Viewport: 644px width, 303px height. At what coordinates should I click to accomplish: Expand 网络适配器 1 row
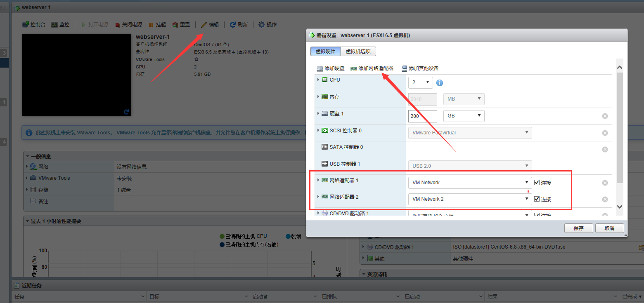tap(318, 180)
